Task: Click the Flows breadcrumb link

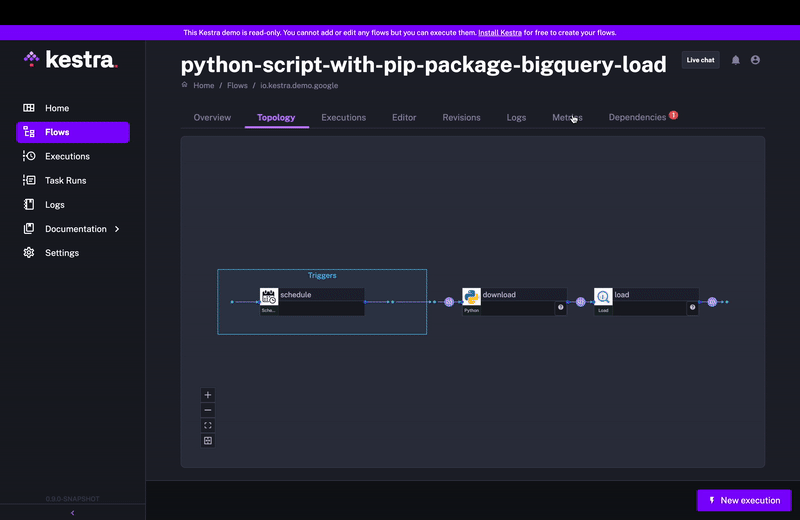Action: (x=236, y=86)
